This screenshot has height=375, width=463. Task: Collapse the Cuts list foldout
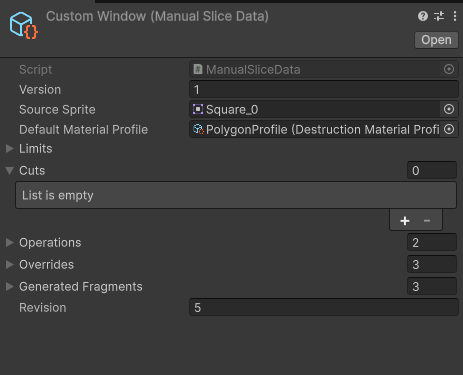[10, 171]
